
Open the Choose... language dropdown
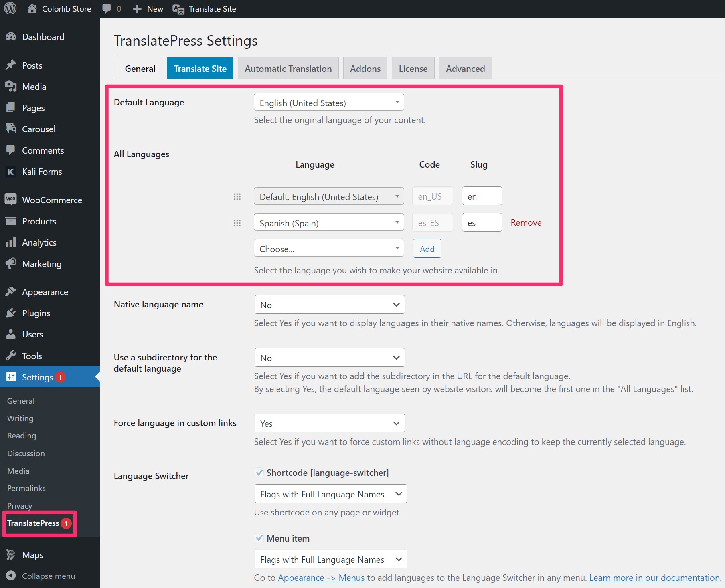(x=329, y=248)
